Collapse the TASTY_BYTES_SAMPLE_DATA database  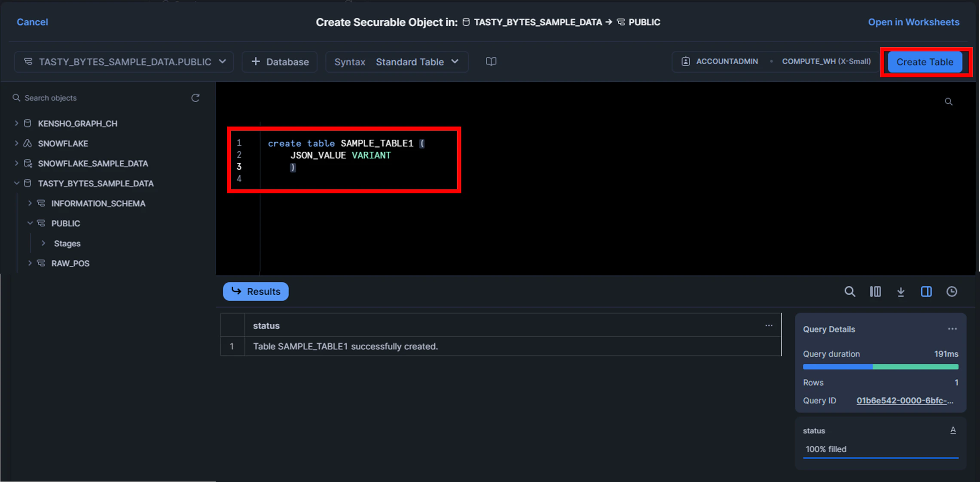click(16, 183)
